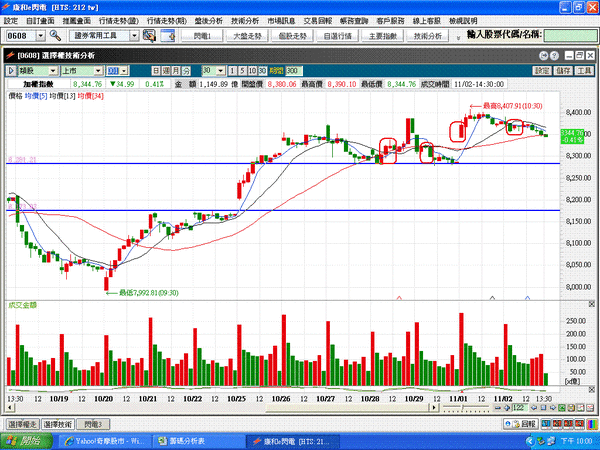
Task: Open the 市場訊息 menu
Action: [x=281, y=21]
